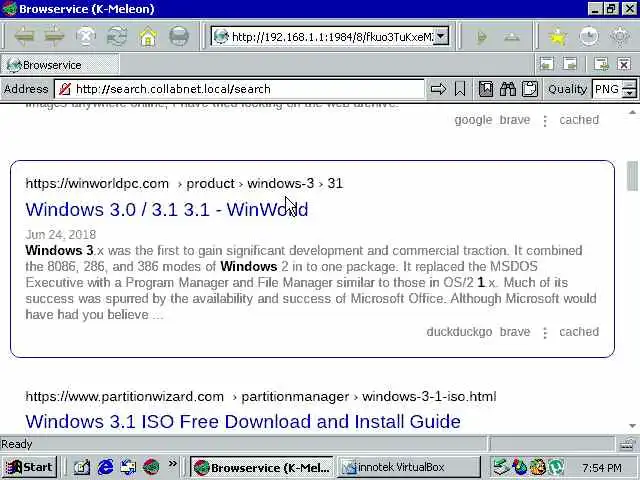Print the page with the printer icon
This screenshot has width=640, height=480.
point(179,37)
